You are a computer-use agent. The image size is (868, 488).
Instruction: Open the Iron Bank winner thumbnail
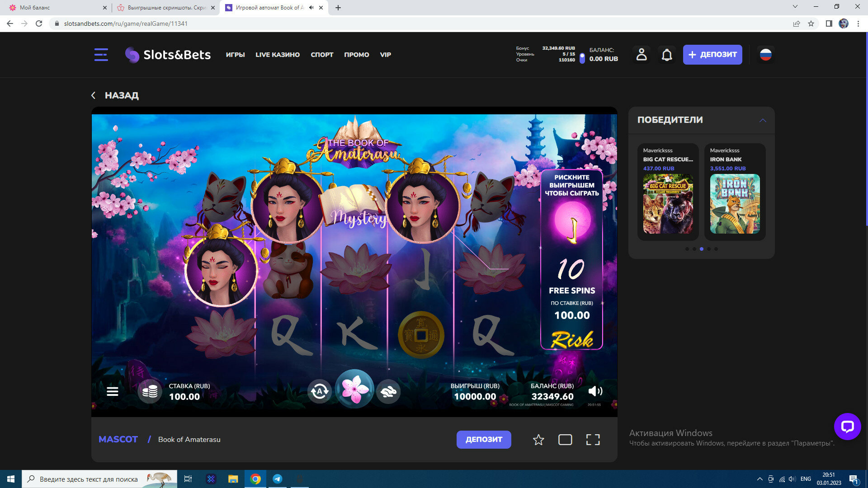click(x=735, y=204)
